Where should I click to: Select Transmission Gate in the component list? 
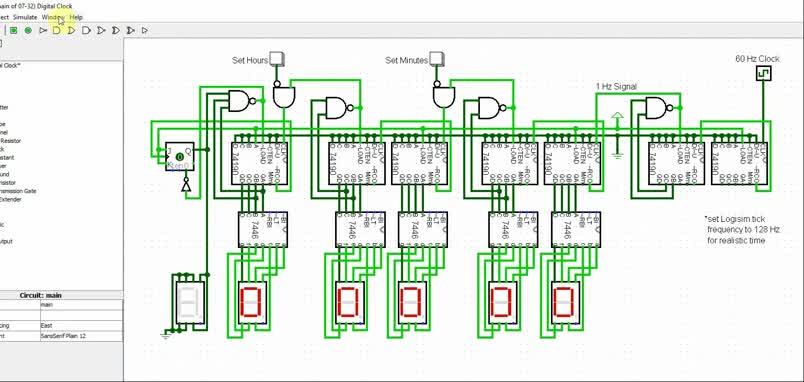tap(18, 191)
